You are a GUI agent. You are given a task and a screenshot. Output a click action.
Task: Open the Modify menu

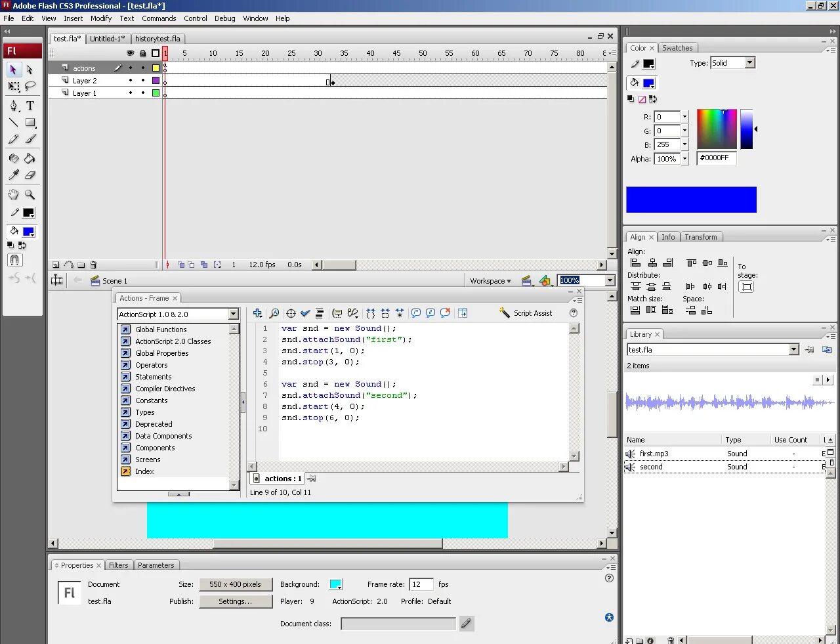[101, 18]
